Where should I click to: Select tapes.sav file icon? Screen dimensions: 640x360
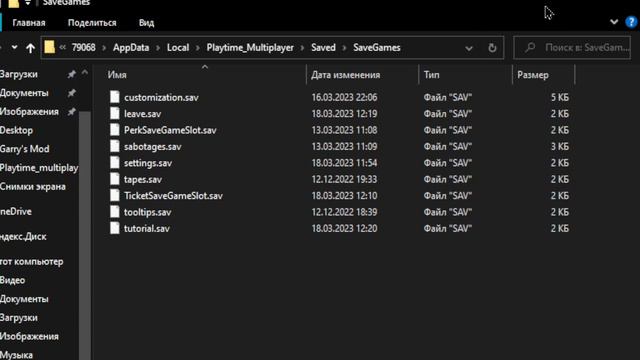pyautogui.click(x=115, y=179)
